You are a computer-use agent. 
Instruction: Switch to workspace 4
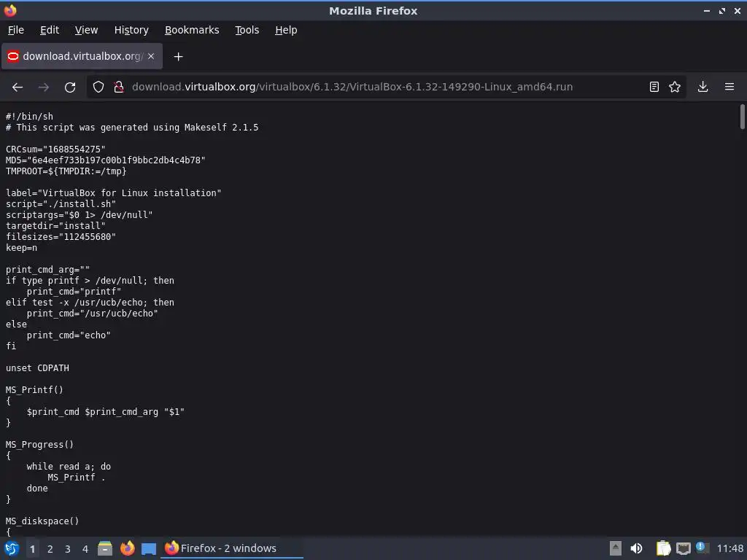(x=85, y=549)
